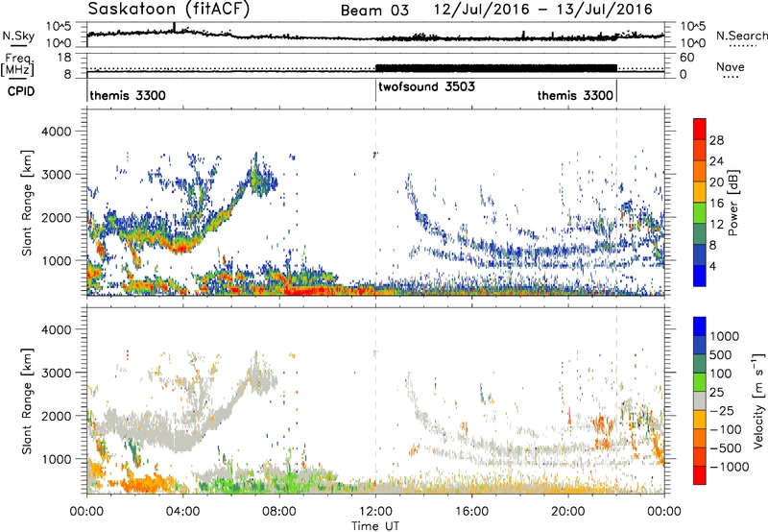The width and height of the screenshot is (768, 532).
Task: Click the "20:00" time axis tick label
Action: 568,512
